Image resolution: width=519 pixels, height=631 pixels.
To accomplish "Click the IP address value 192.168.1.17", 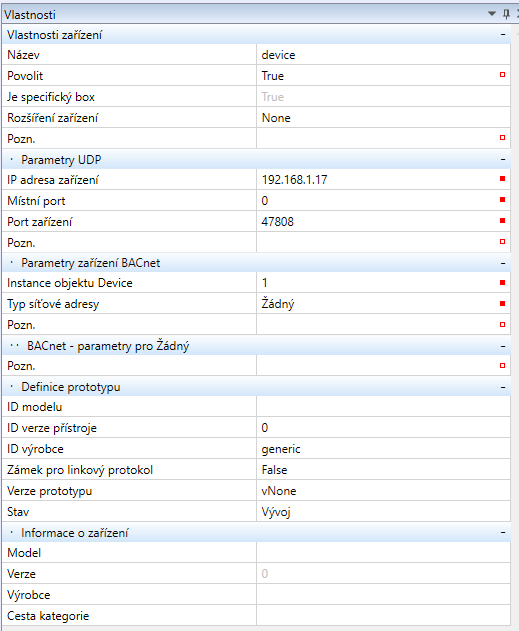I will (x=295, y=179).
